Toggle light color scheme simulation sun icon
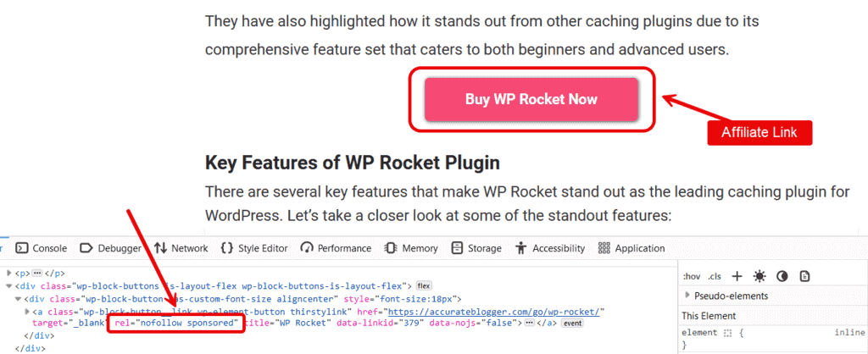 [x=759, y=276]
